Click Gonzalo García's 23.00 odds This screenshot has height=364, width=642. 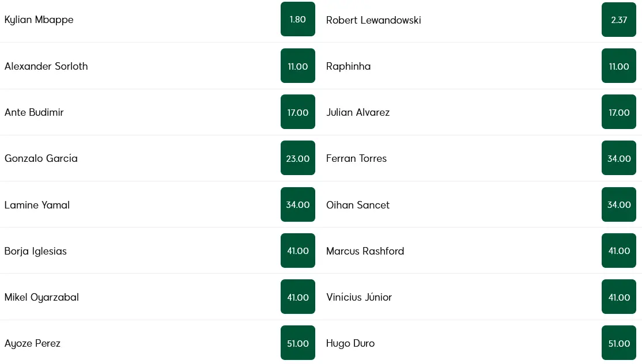pos(297,158)
